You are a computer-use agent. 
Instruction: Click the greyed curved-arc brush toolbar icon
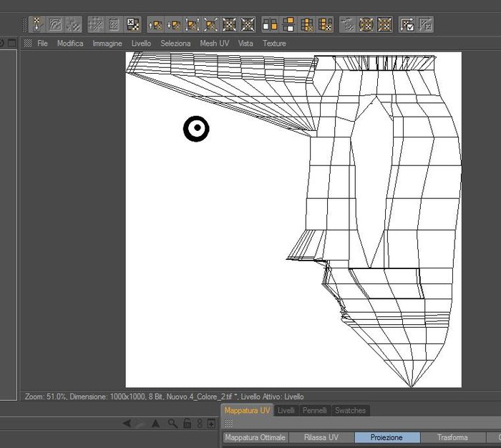click(55, 24)
